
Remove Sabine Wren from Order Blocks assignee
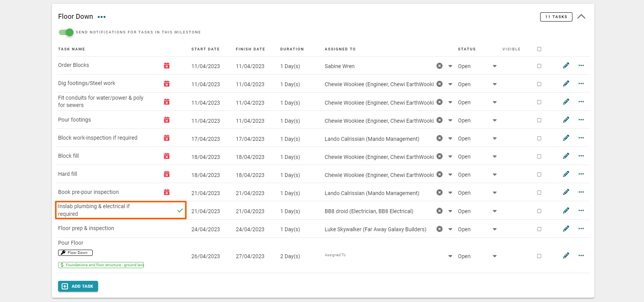[x=439, y=66]
